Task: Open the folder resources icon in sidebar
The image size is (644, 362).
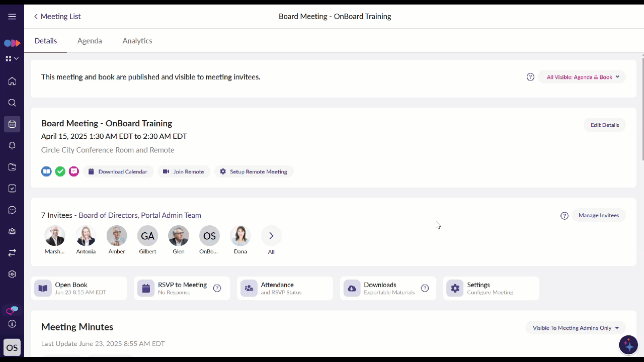Action: coord(12,167)
